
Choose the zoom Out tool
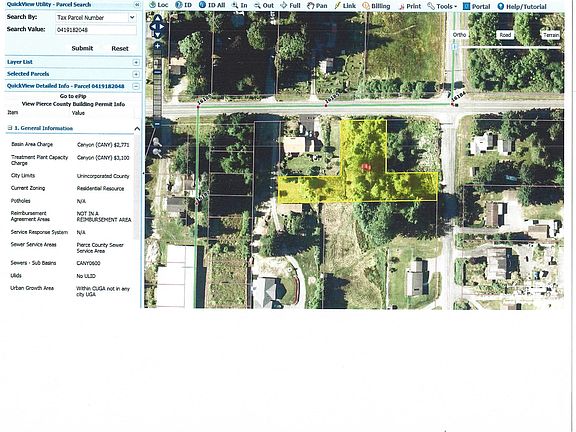(x=264, y=6)
